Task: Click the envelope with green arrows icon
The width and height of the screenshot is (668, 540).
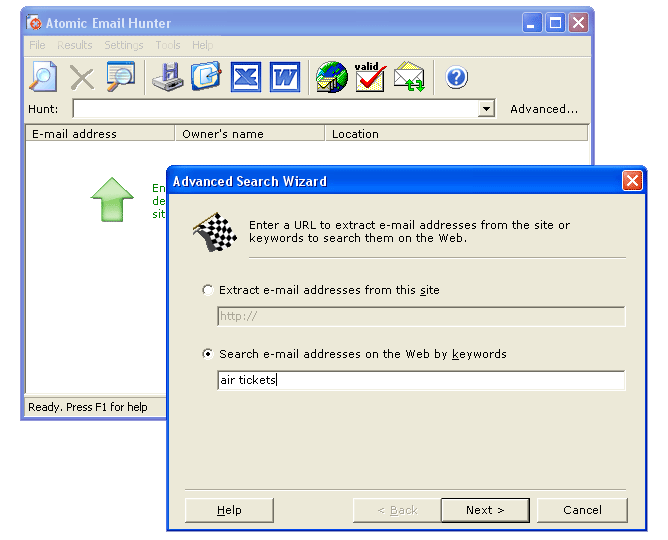Action: click(x=409, y=77)
